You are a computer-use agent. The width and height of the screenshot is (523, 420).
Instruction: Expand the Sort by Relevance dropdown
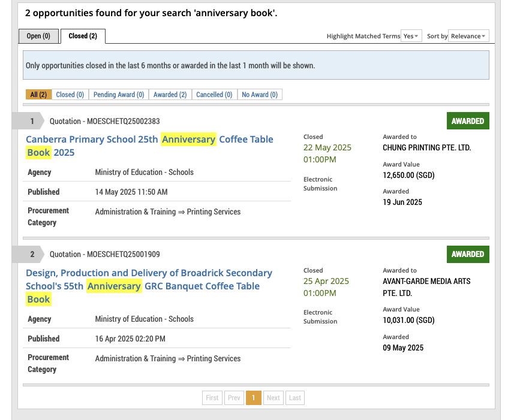pyautogui.click(x=469, y=36)
